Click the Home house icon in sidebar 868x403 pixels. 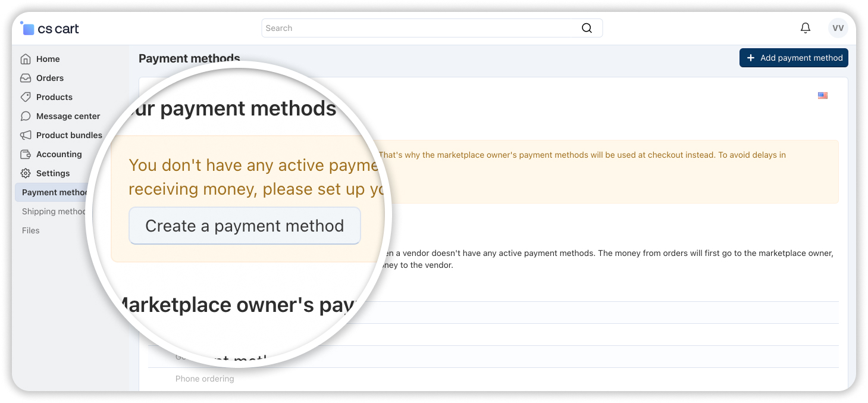(26, 59)
